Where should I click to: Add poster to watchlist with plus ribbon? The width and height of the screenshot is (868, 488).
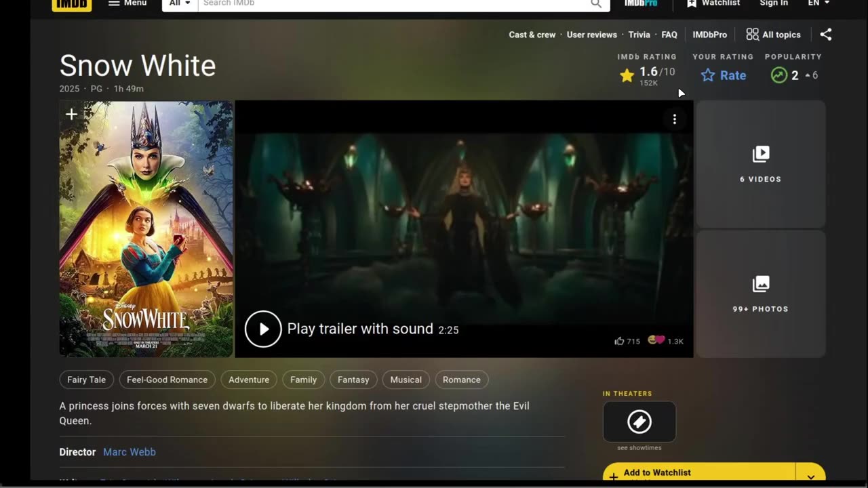(71, 115)
